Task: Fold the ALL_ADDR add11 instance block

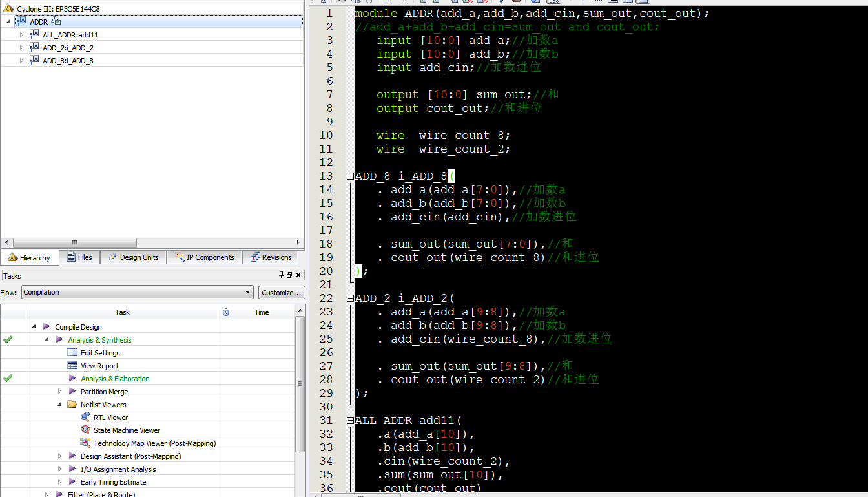Action: click(x=350, y=420)
